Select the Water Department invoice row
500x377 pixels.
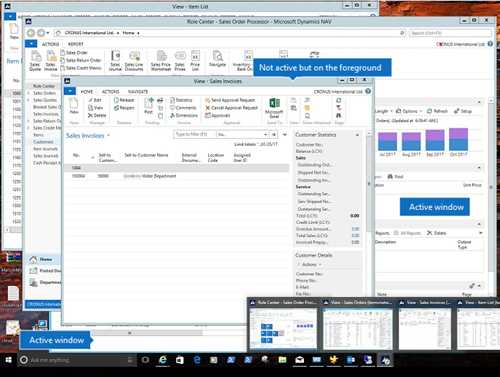pyautogui.click(x=177, y=176)
